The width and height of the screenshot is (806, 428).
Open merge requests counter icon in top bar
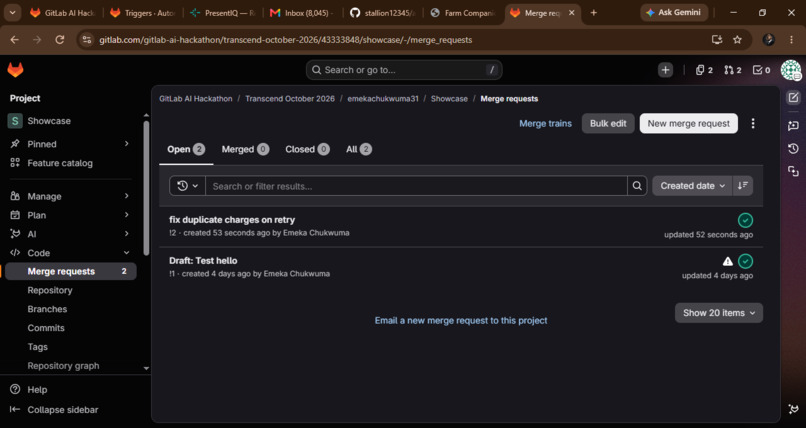[x=732, y=70]
